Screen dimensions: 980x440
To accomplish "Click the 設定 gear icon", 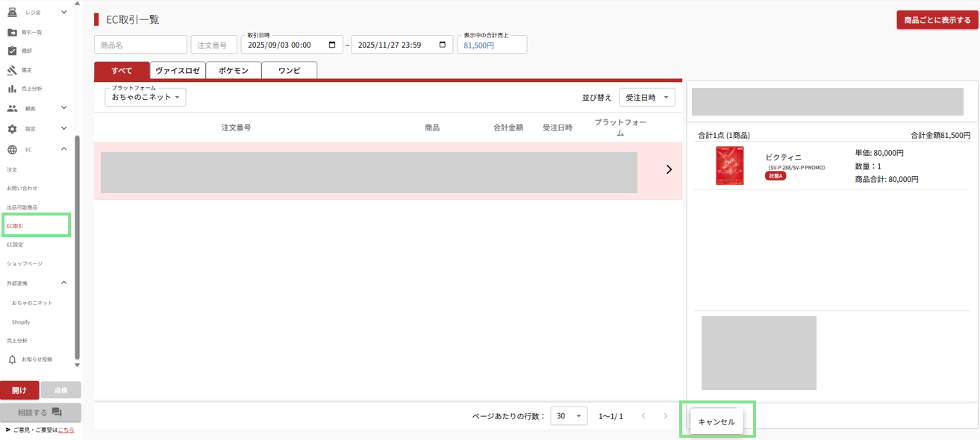I will (12, 128).
